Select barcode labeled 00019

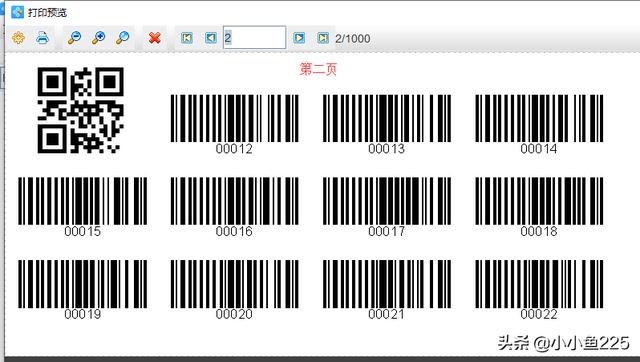(82, 290)
